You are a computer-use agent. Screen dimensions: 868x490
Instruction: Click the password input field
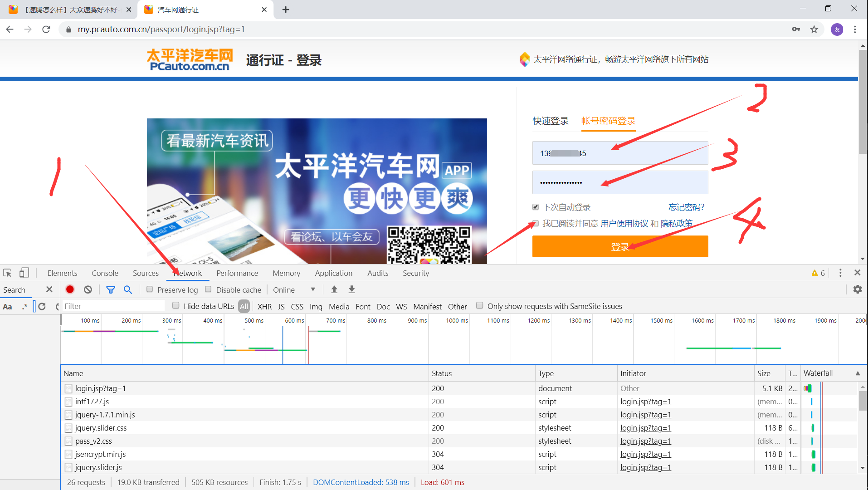point(620,182)
